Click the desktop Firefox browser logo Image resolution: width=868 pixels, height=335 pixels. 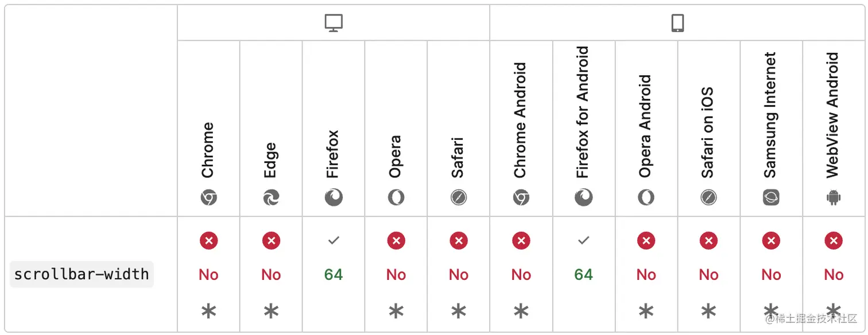(334, 198)
